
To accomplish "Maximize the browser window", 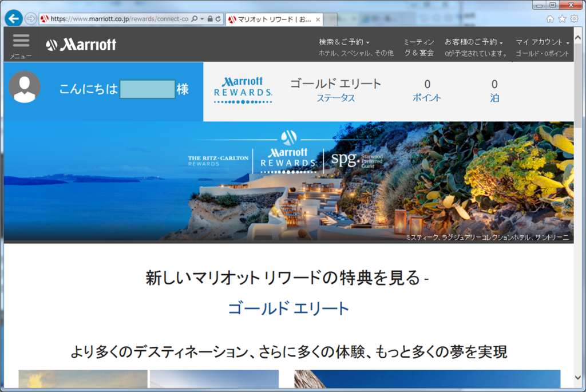I will pyautogui.click(x=552, y=5).
